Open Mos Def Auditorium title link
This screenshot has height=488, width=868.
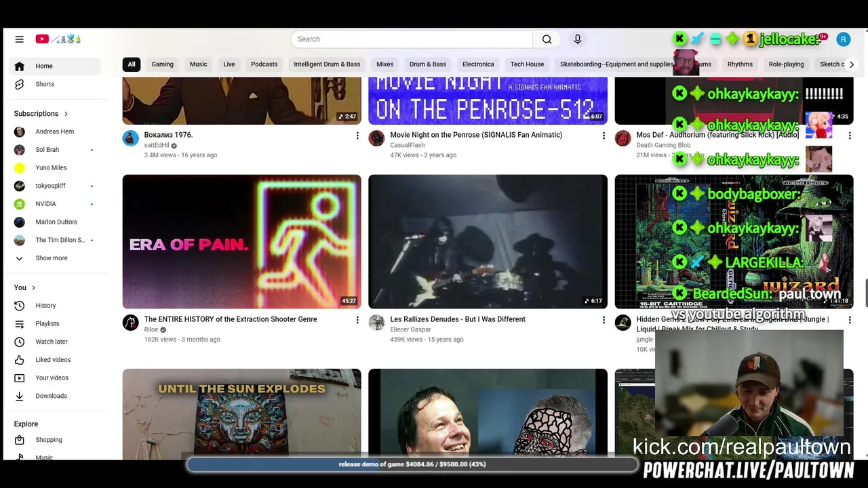717,135
